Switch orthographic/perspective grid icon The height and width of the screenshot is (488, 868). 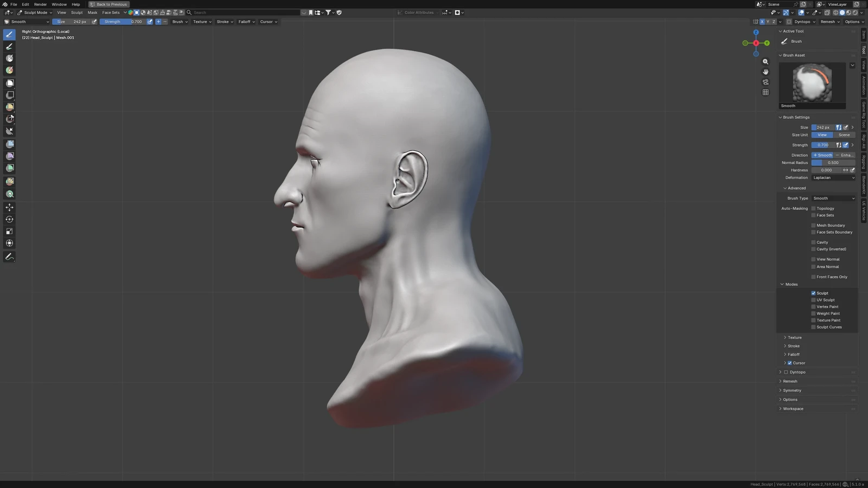point(765,92)
